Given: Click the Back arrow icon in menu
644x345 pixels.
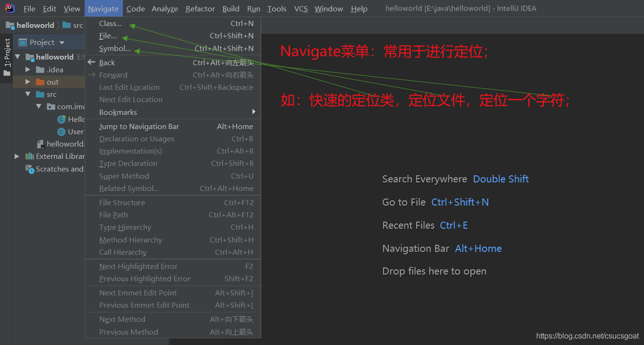Looking at the screenshot, I should (x=92, y=62).
